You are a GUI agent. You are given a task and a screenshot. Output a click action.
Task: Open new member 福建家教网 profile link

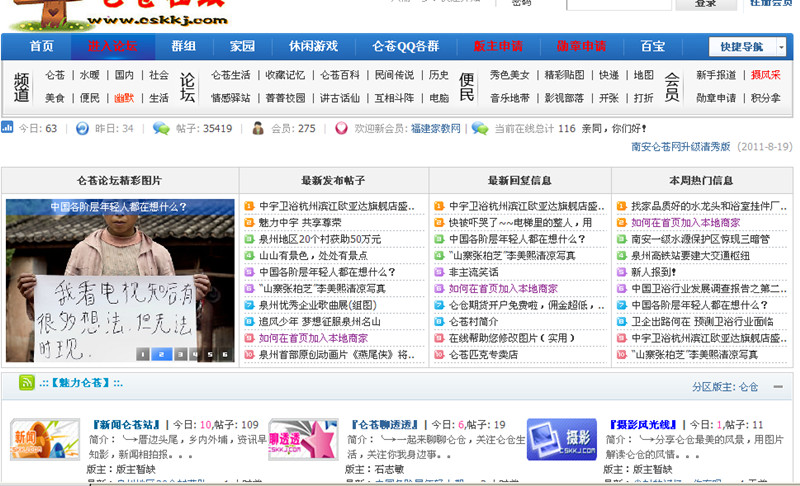pyautogui.click(x=436, y=129)
